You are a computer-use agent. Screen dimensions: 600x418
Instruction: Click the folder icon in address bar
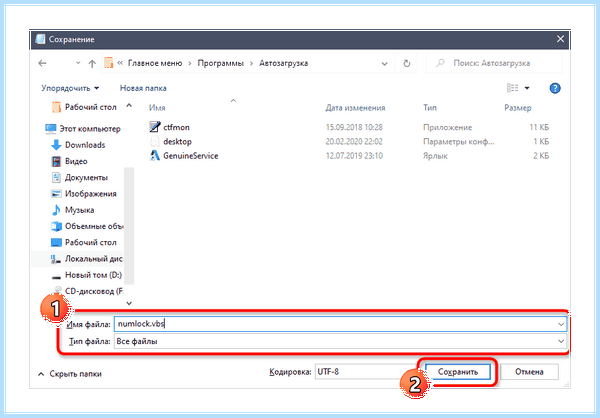(x=109, y=63)
